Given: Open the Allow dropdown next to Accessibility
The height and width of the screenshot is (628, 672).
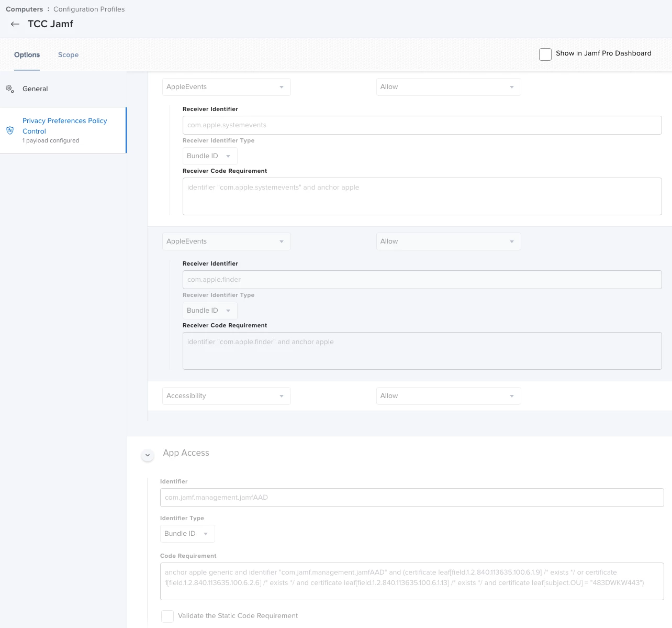Looking at the screenshot, I should [449, 396].
